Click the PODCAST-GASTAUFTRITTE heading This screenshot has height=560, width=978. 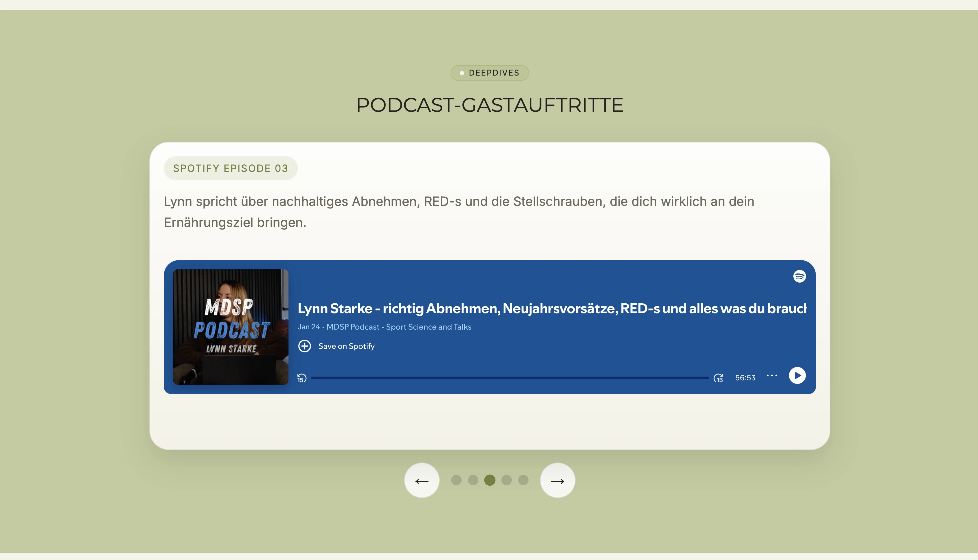tap(489, 105)
